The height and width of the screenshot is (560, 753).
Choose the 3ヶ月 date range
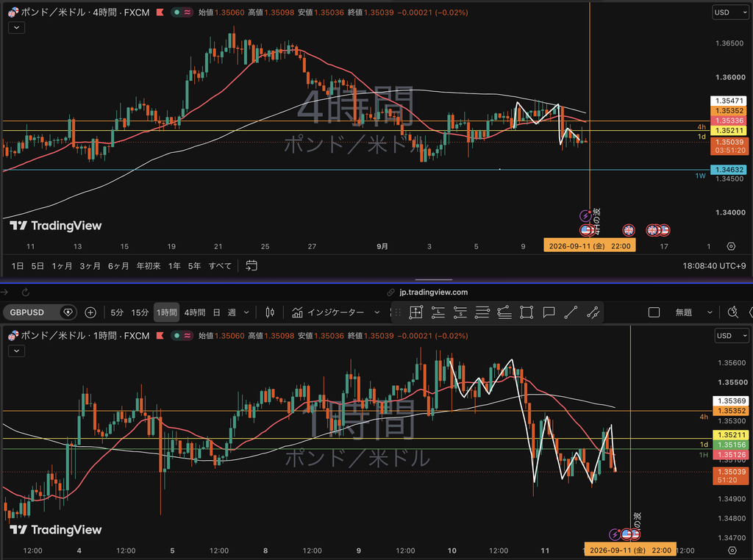90,266
